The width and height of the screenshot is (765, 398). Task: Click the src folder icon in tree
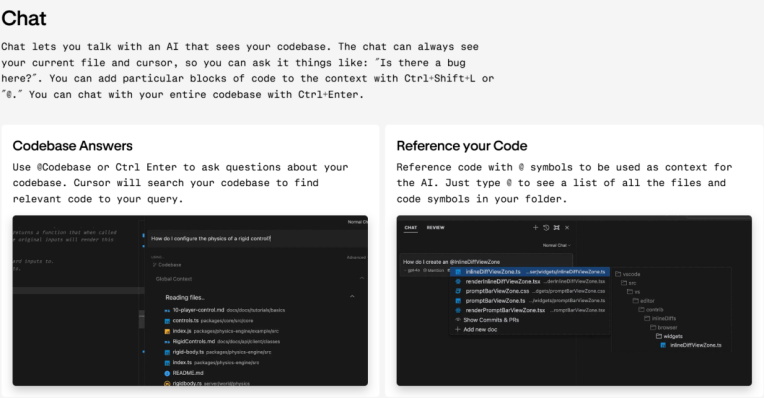[624, 283]
